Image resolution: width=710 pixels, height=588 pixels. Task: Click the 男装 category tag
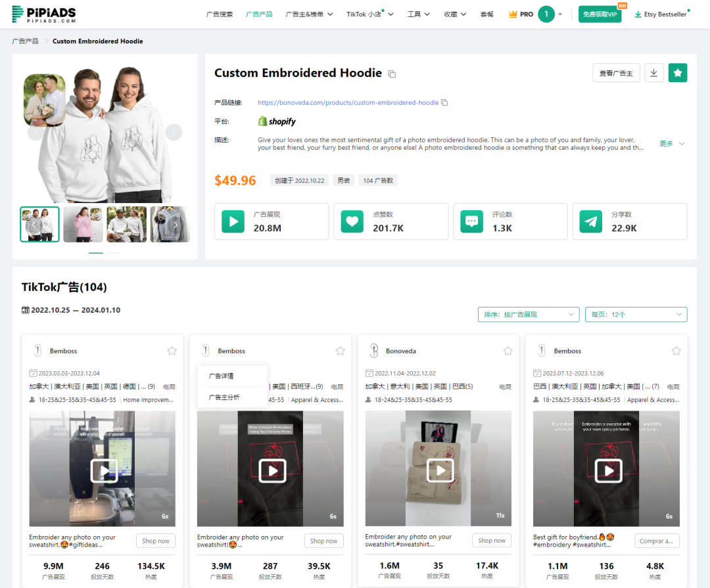coord(344,181)
